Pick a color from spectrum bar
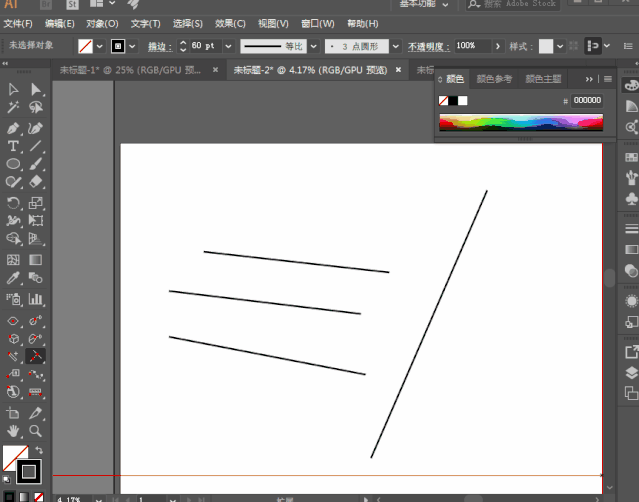Screen dimensions: 639x502 click(x=521, y=123)
